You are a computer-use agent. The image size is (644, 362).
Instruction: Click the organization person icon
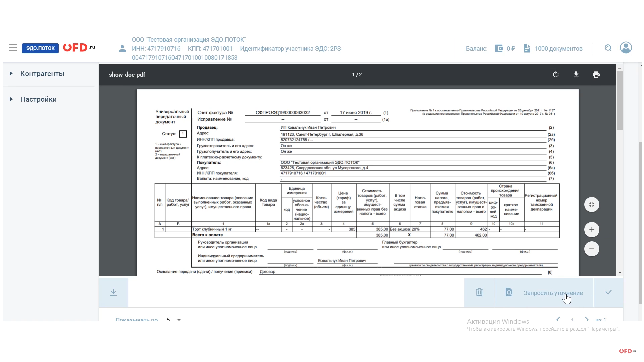[122, 49]
